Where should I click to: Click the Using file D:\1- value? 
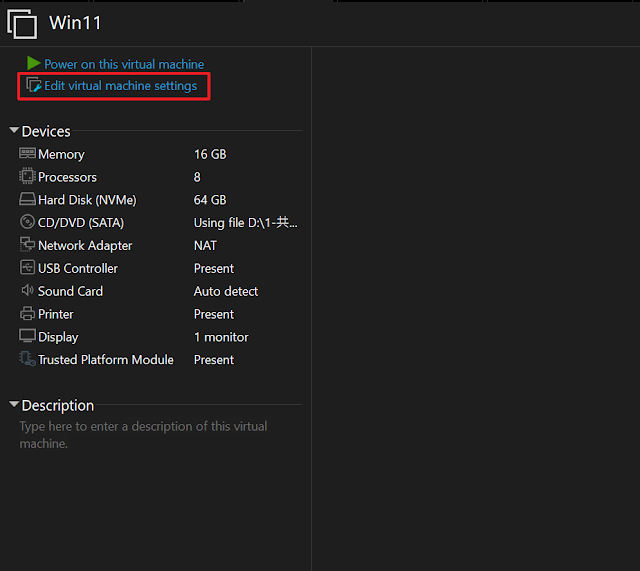[x=246, y=223]
